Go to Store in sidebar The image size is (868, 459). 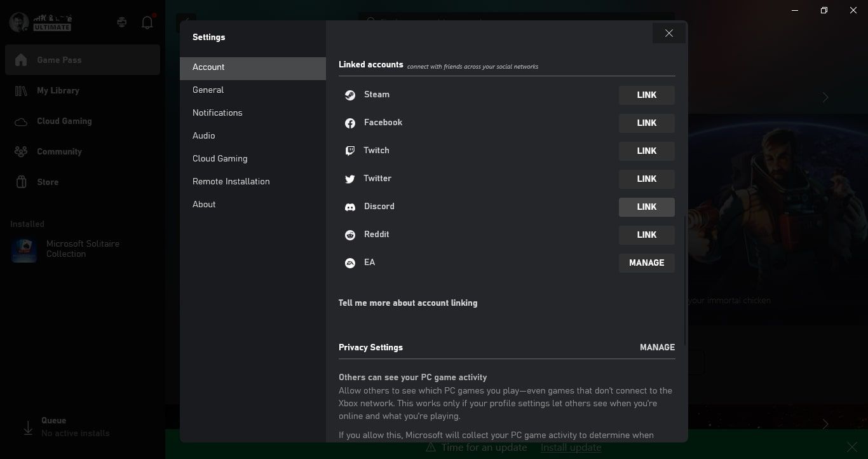[83, 182]
